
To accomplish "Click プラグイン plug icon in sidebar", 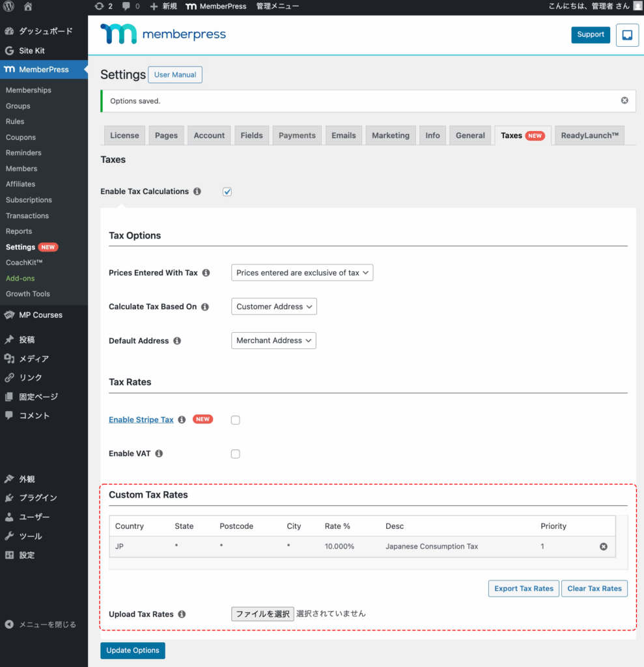I will tap(9, 498).
